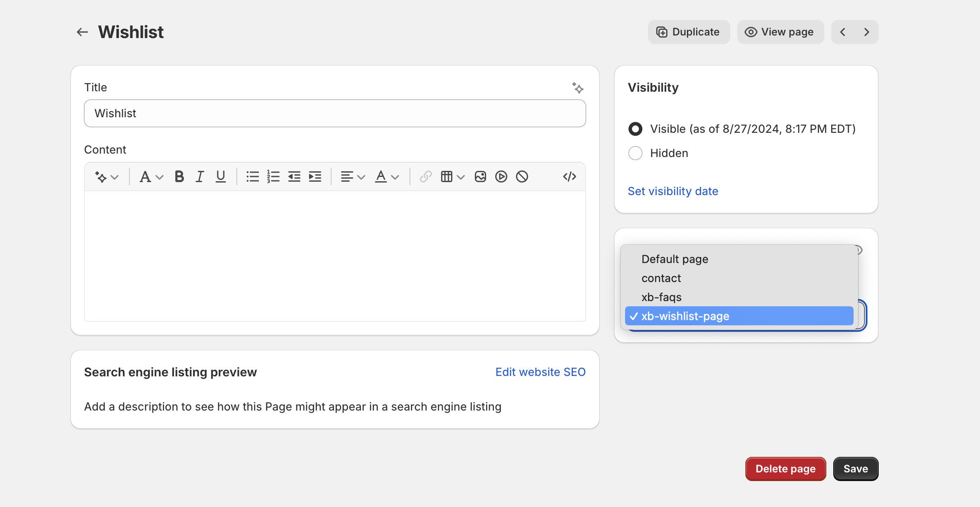Toggle bold formatting
Viewport: 980px width, 507px height.
pos(179,176)
